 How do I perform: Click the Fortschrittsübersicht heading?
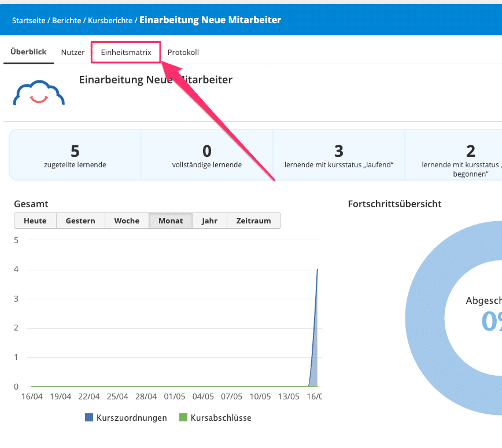[x=394, y=204]
